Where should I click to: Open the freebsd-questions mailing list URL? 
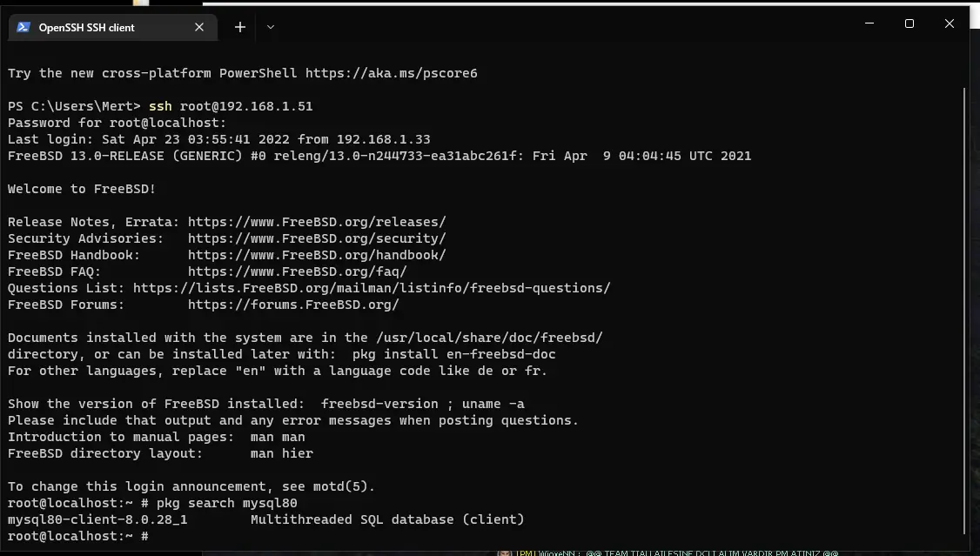[372, 288]
